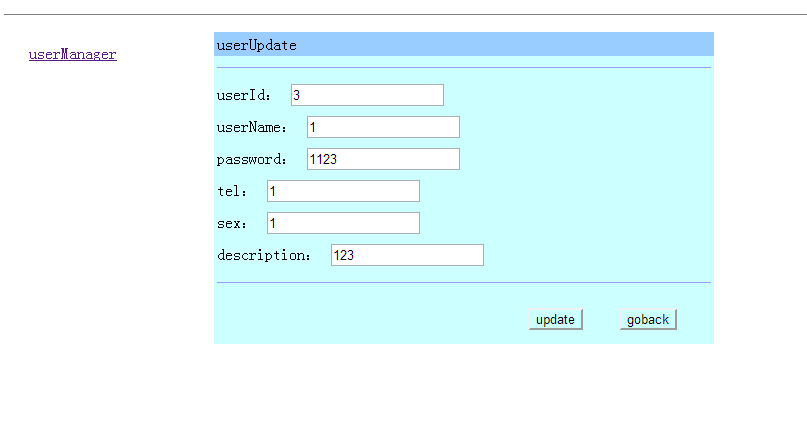
Task: Click into the tel input box
Action: tap(343, 191)
